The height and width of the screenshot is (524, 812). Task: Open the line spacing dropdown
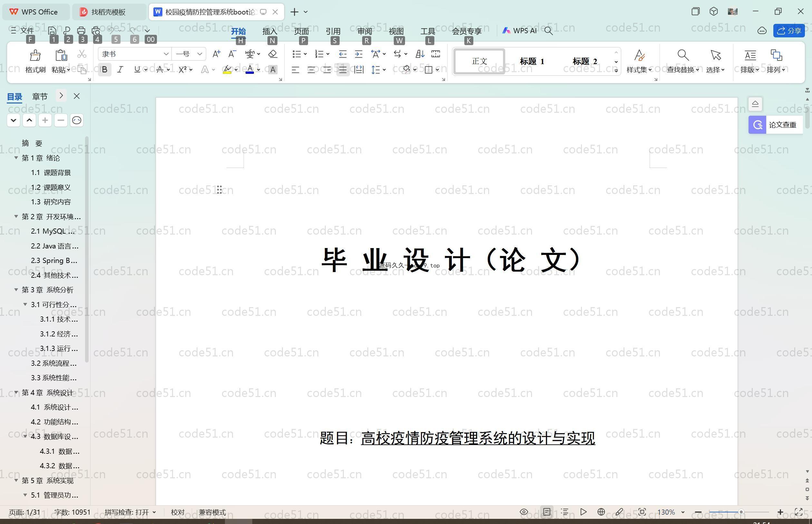[x=384, y=70]
